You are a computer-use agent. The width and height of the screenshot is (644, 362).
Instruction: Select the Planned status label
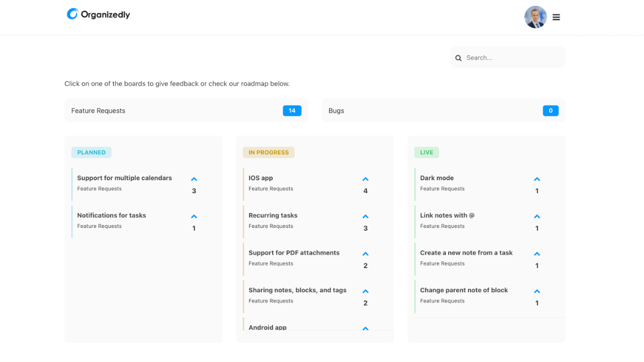tap(91, 152)
